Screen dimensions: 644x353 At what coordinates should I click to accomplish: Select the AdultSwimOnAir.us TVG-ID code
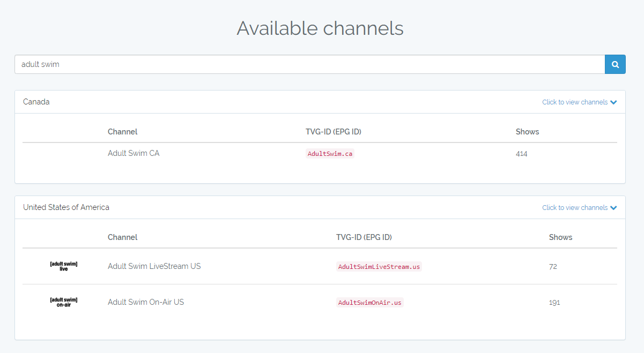[369, 303]
